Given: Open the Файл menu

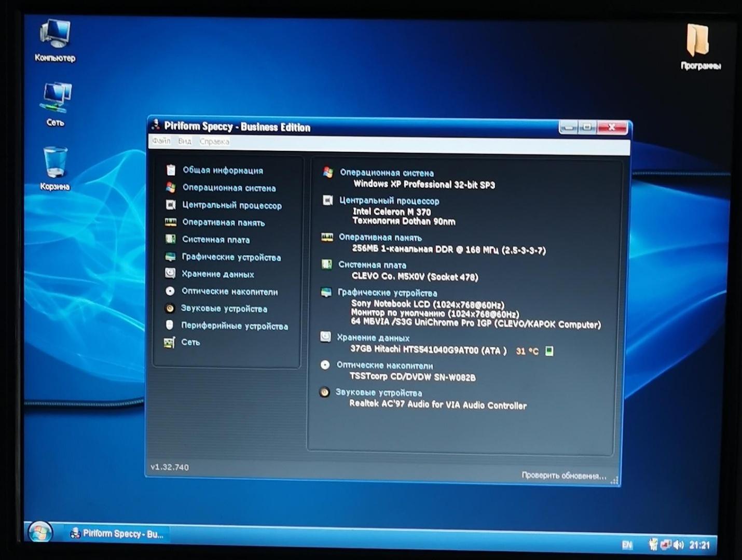Looking at the screenshot, I should pos(161,141).
